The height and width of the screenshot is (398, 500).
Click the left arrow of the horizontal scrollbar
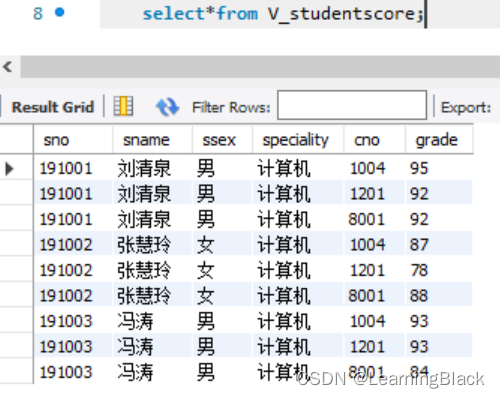8,67
